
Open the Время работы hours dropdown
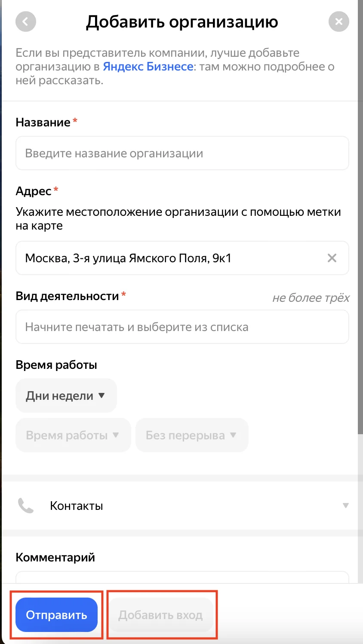tap(73, 435)
